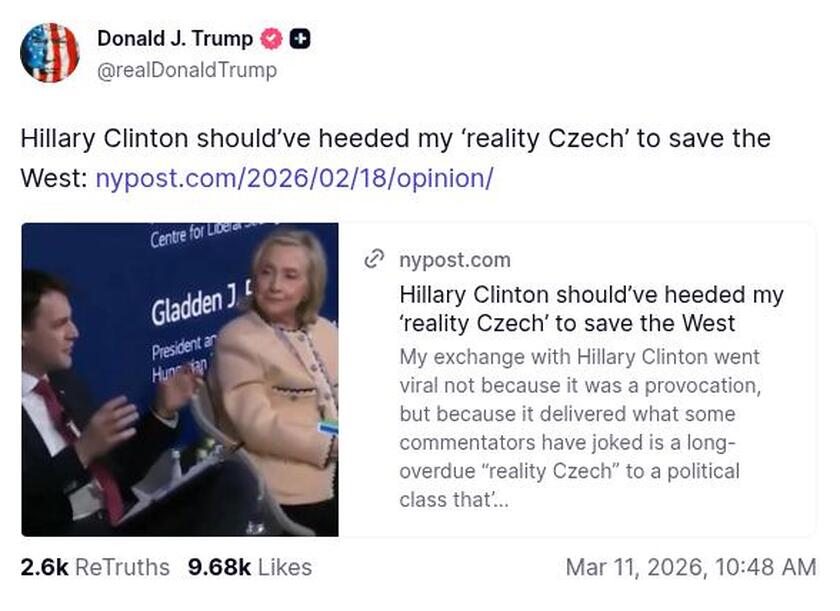The image size is (840, 611).
Task: Click the Likes counter for the post
Action: click(x=250, y=567)
